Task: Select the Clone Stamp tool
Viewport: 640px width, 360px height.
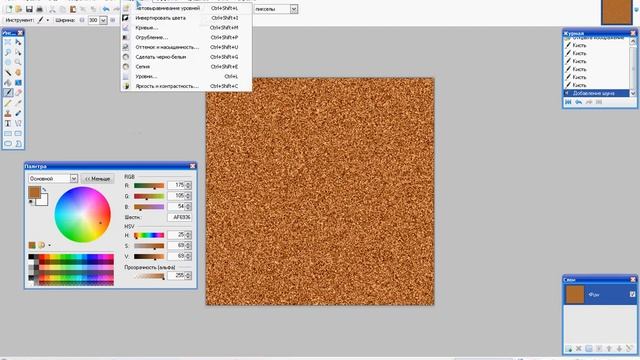Action: (8, 113)
